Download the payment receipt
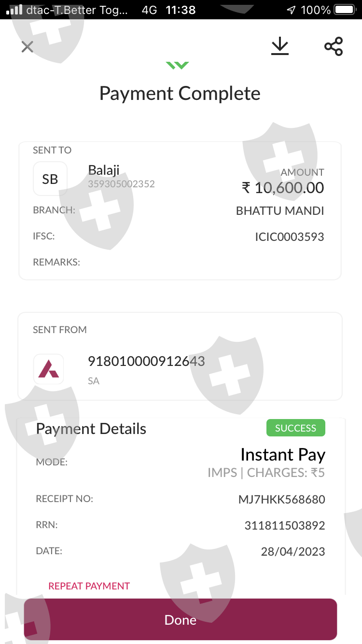This screenshot has width=362, height=644. 279,47
